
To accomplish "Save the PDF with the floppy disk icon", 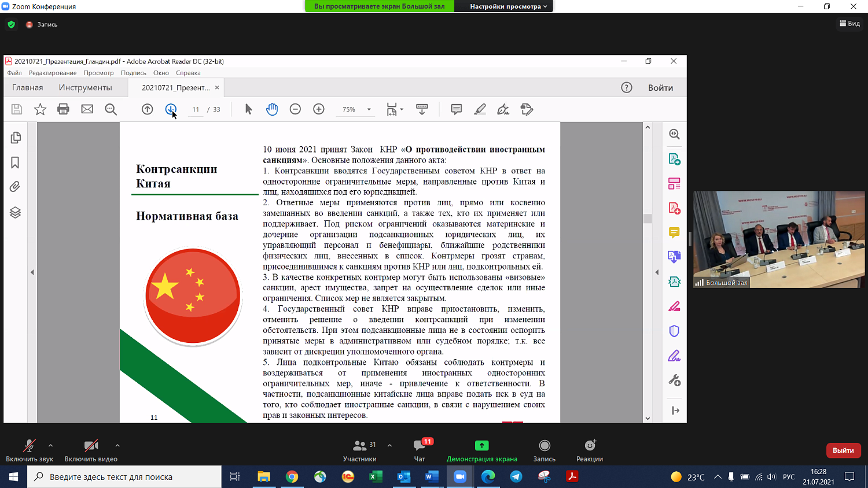I will tap(16, 109).
